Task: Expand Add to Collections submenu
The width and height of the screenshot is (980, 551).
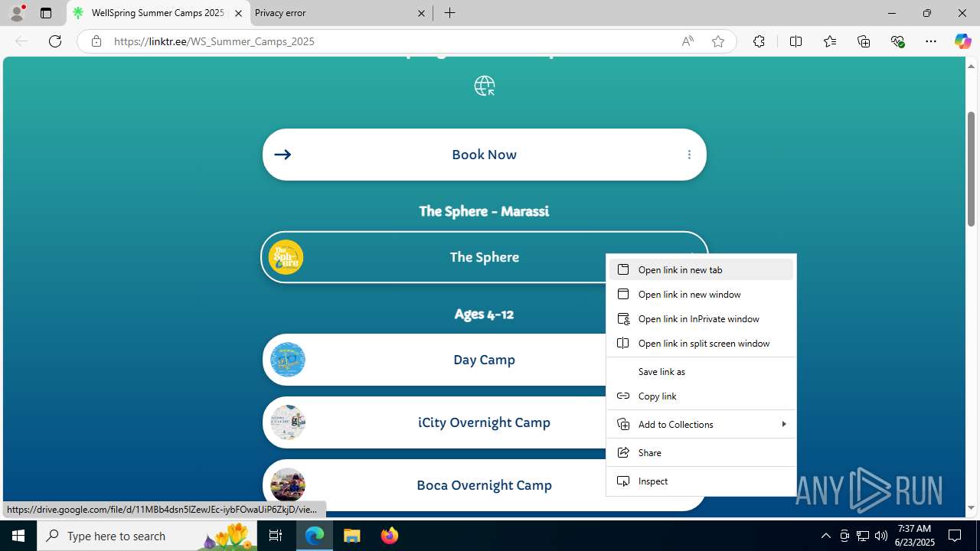Action: tap(701, 424)
